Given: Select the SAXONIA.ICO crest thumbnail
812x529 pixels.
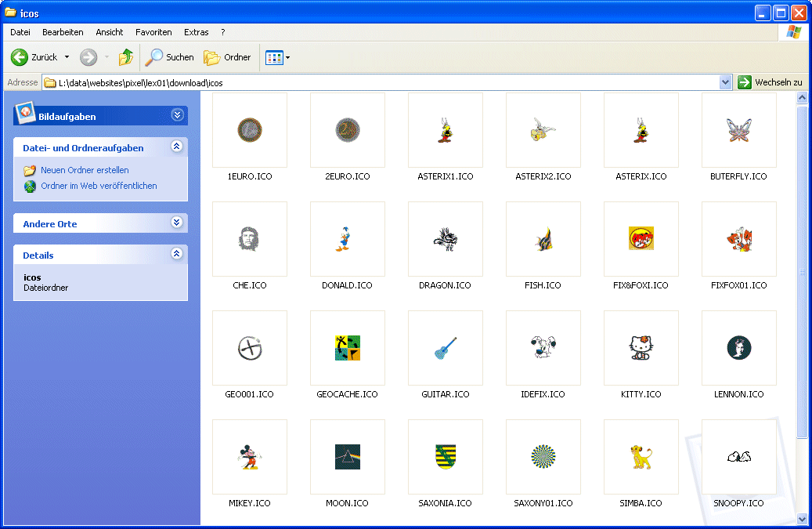Looking at the screenshot, I should click(x=446, y=456).
